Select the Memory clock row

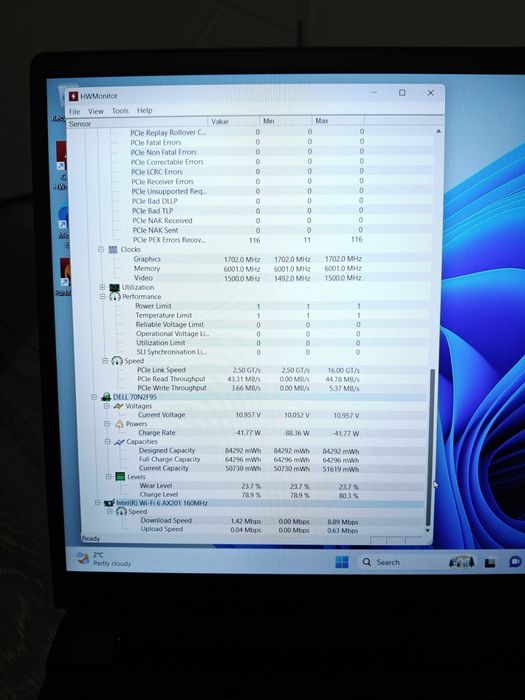coord(248,268)
